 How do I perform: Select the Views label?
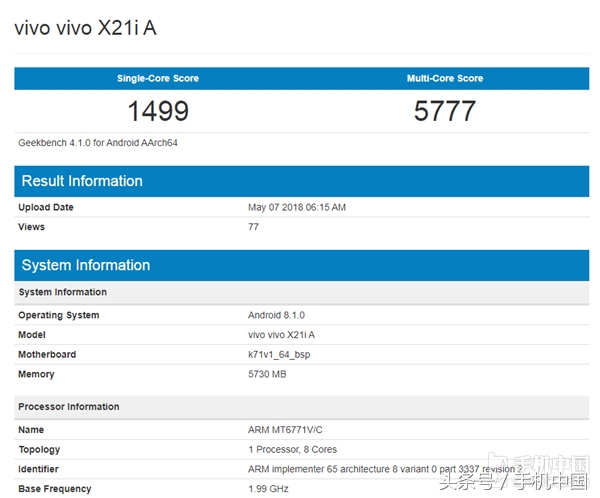coord(31,227)
